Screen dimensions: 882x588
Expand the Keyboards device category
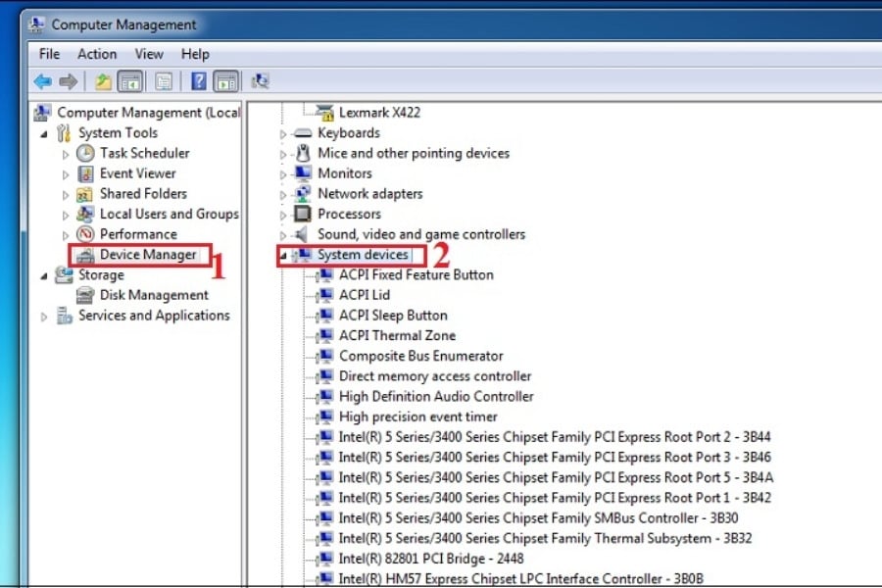[x=284, y=134]
